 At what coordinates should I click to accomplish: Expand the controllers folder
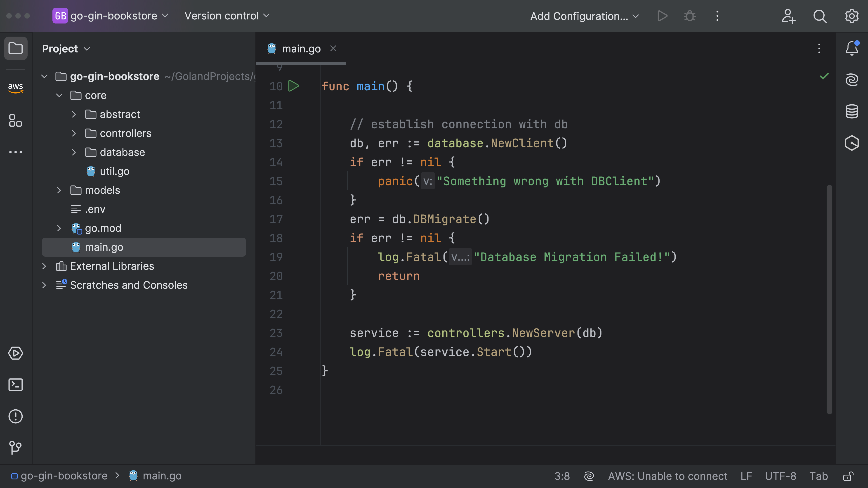[x=74, y=133]
